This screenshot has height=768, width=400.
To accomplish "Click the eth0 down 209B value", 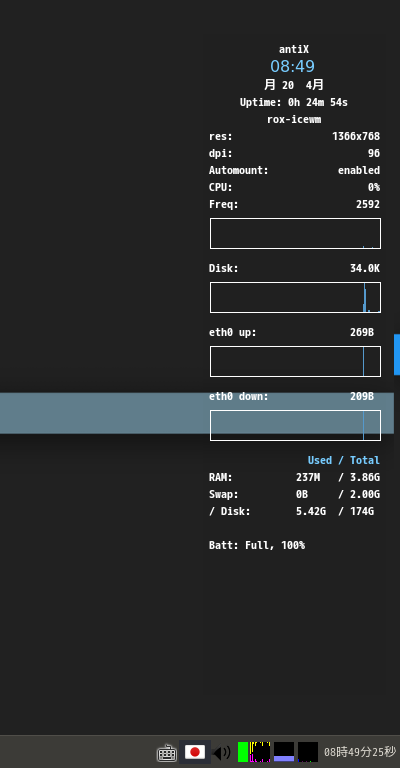I will (x=362, y=396).
